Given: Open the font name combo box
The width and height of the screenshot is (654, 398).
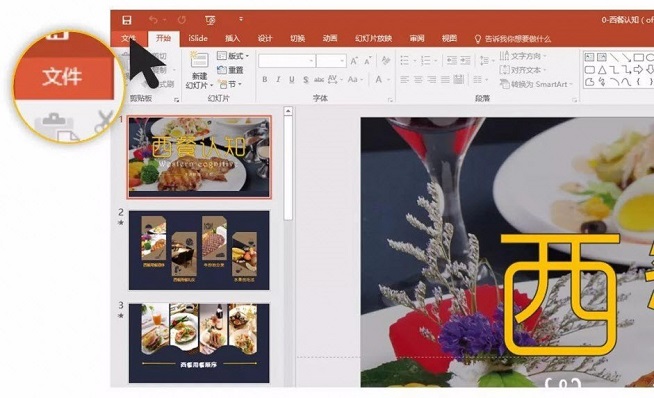Looking at the screenshot, I should tap(287, 61).
